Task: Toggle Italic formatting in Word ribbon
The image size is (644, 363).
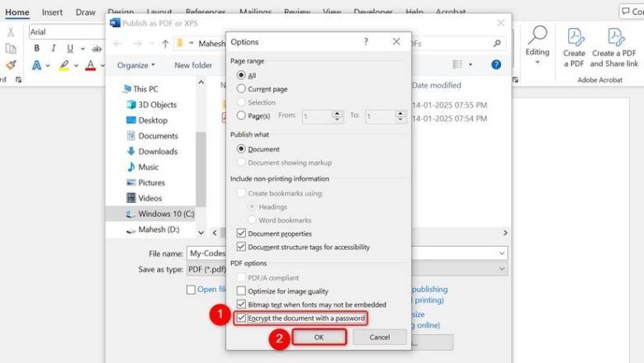Action: [x=54, y=48]
